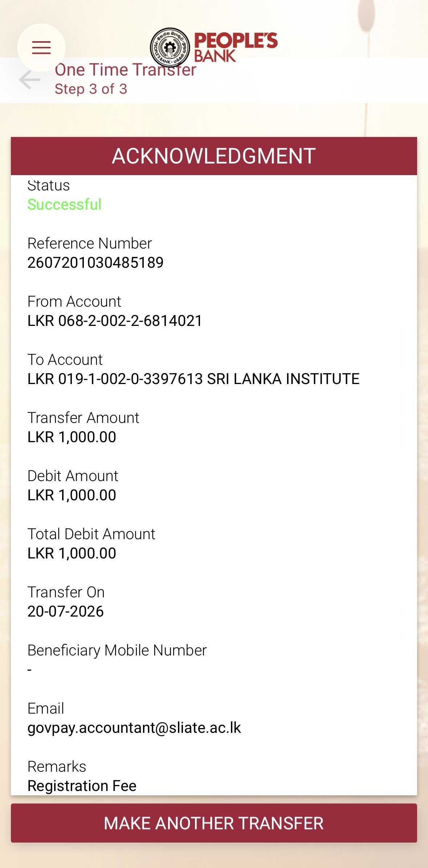Viewport: 428px width, 868px height.
Task: Select the Registration Fee remarks text
Action: click(x=82, y=786)
